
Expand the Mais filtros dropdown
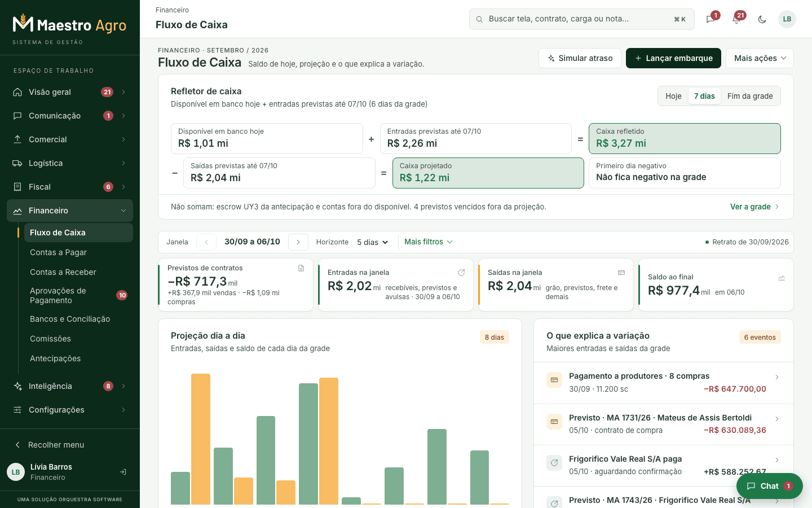coord(429,242)
